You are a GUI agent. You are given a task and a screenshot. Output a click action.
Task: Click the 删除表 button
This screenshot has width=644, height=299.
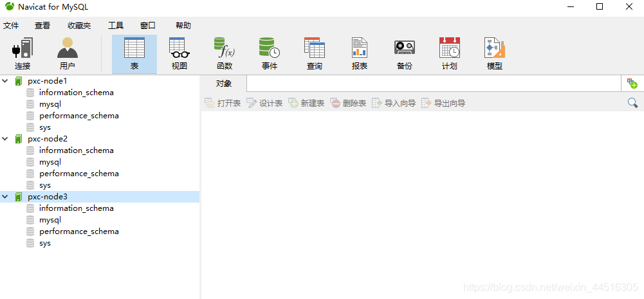tap(348, 104)
